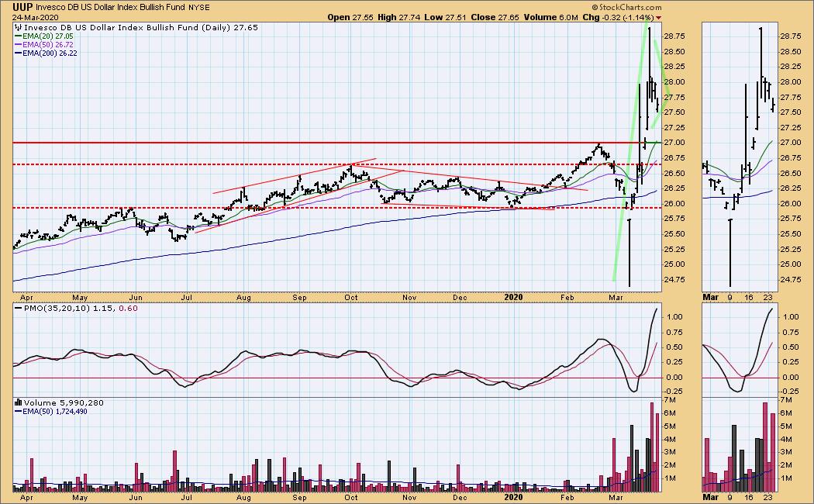
Task: Click the legend text ending '(Daily) 27.65'
Action: [141, 27]
